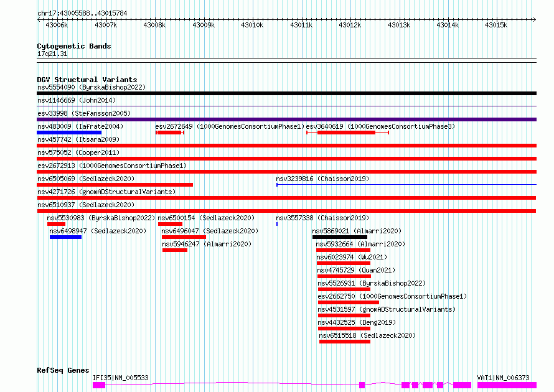Click nsv6505069 (Sedlazeck2020) label
This screenshot has height=392, width=554.
click(x=86, y=179)
